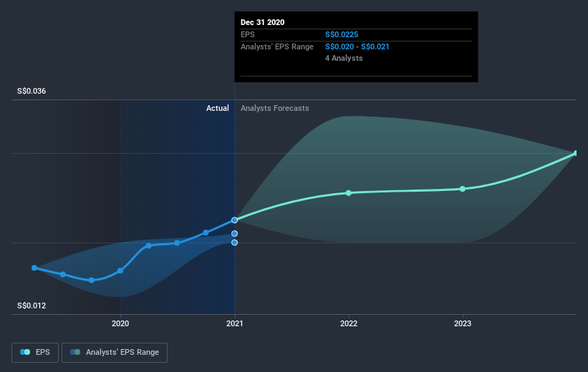The width and height of the screenshot is (588, 372).
Task: Click the S$0.036 y-axis label
Action: [x=32, y=91]
